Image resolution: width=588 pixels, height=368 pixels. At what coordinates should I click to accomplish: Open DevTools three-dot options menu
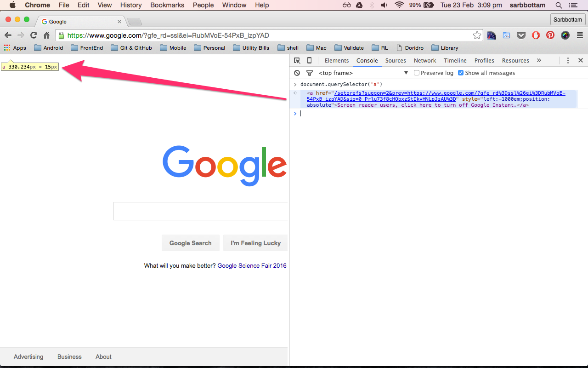click(x=568, y=60)
